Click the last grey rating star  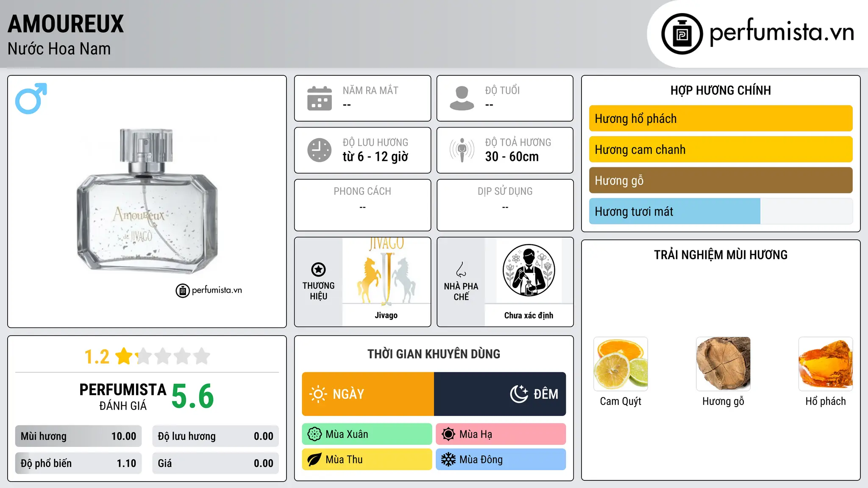coord(202,356)
